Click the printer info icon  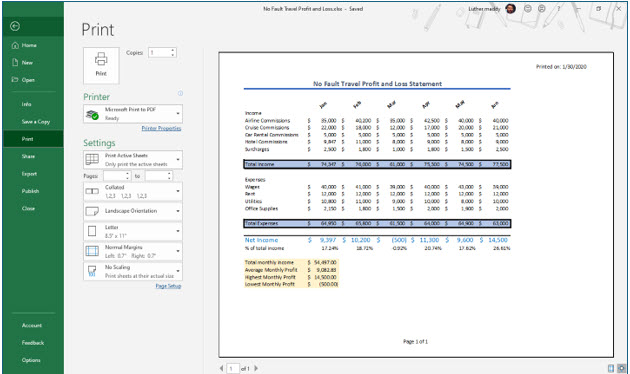tap(180, 93)
